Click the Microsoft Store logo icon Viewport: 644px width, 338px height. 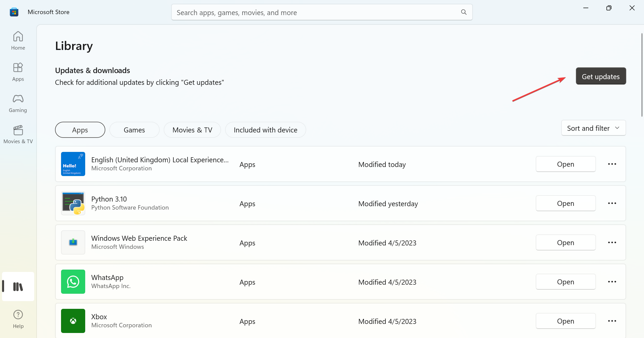pyautogui.click(x=14, y=12)
